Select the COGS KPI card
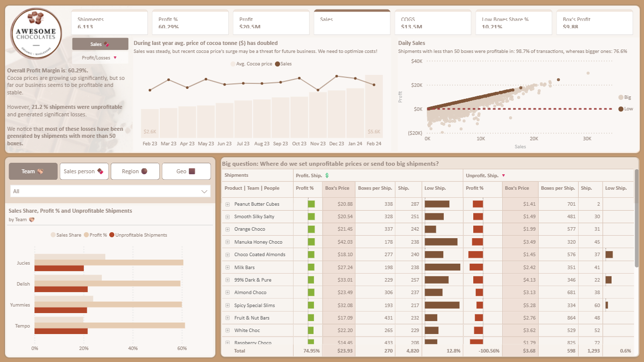This screenshot has height=362, width=644. pyautogui.click(x=433, y=22)
